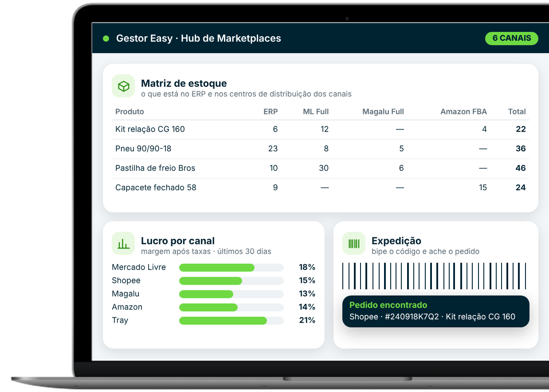Click Magalu Full value 6 for Pastilha

click(x=401, y=169)
